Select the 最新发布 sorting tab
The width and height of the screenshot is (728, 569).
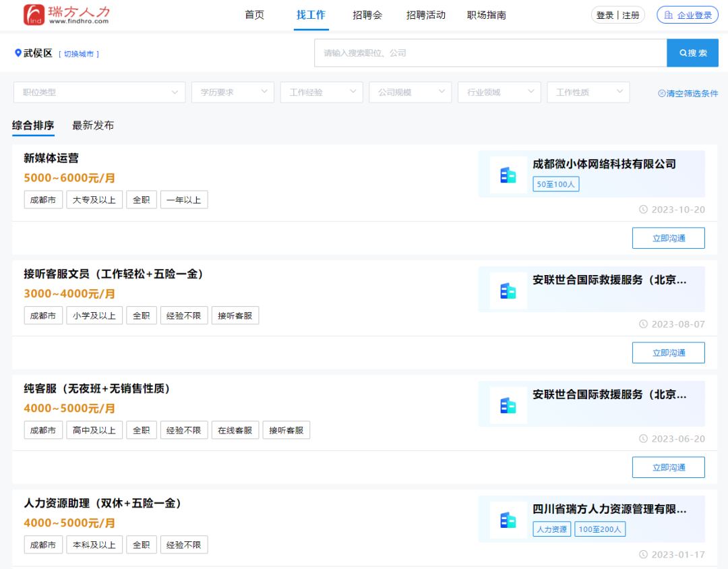93,125
